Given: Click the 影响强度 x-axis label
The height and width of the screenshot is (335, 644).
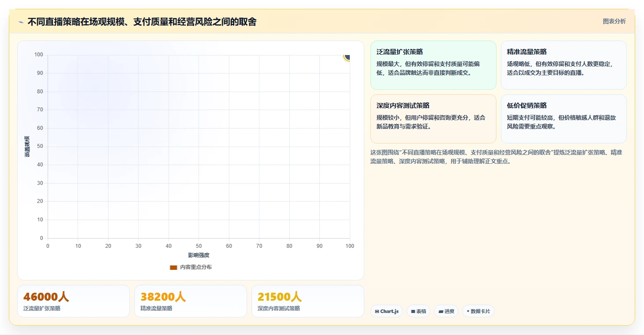Looking at the screenshot, I should [199, 255].
